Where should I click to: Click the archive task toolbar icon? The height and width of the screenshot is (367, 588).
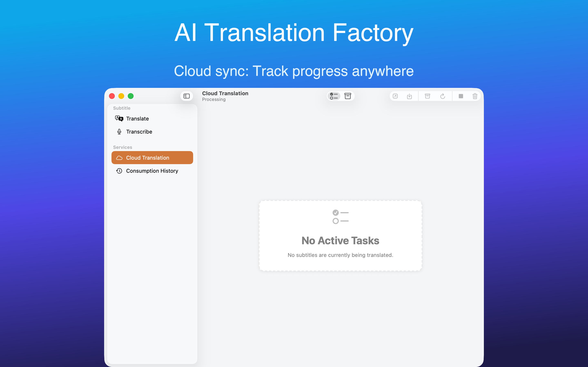(427, 96)
